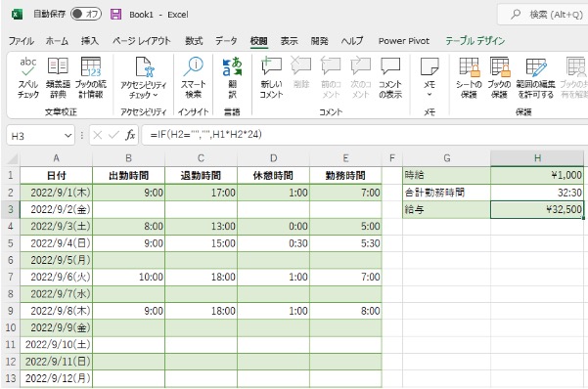
Task: Expand the Name Box dropdown arrow
Action: (x=68, y=136)
